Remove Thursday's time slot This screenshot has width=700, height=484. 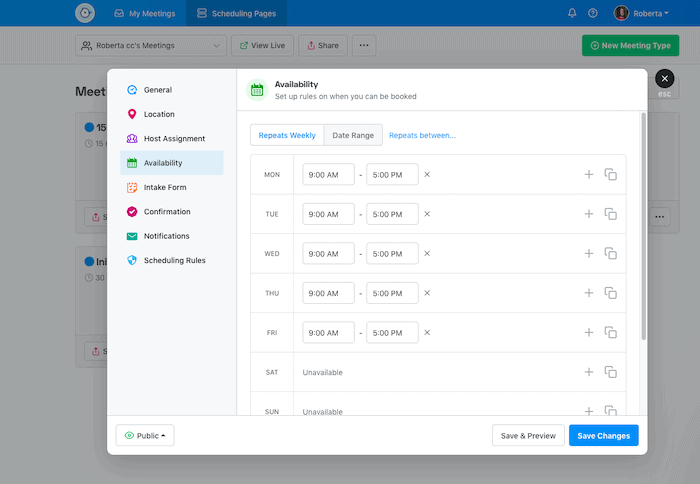point(427,293)
